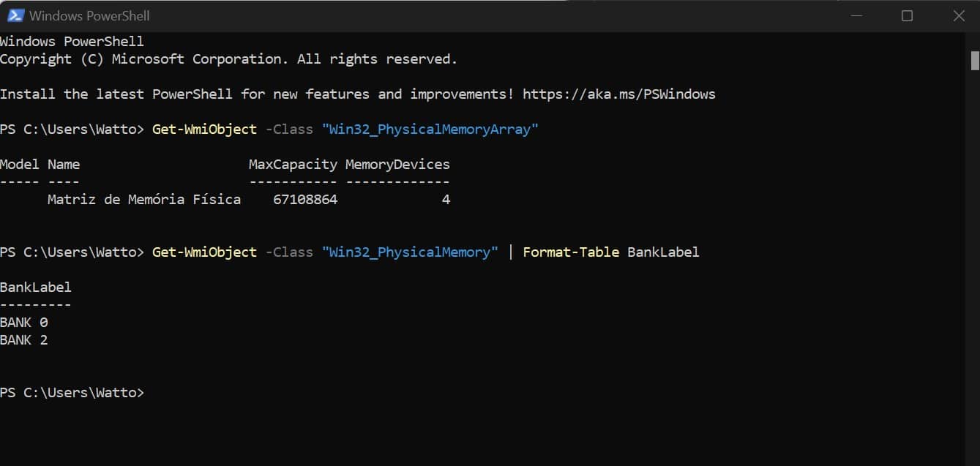Open the https://aka.ms/PSWindows link
980x466 pixels.
point(619,94)
